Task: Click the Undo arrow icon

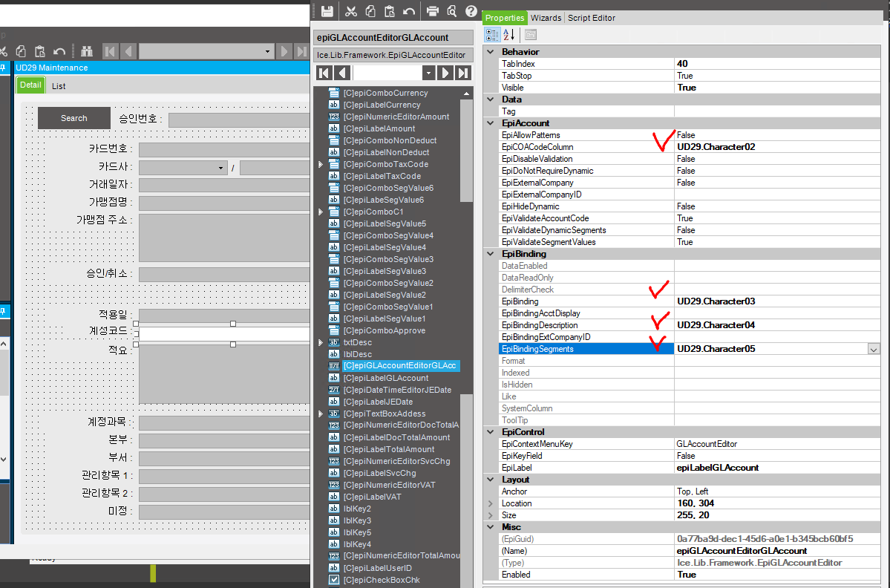Action: pyautogui.click(x=408, y=11)
